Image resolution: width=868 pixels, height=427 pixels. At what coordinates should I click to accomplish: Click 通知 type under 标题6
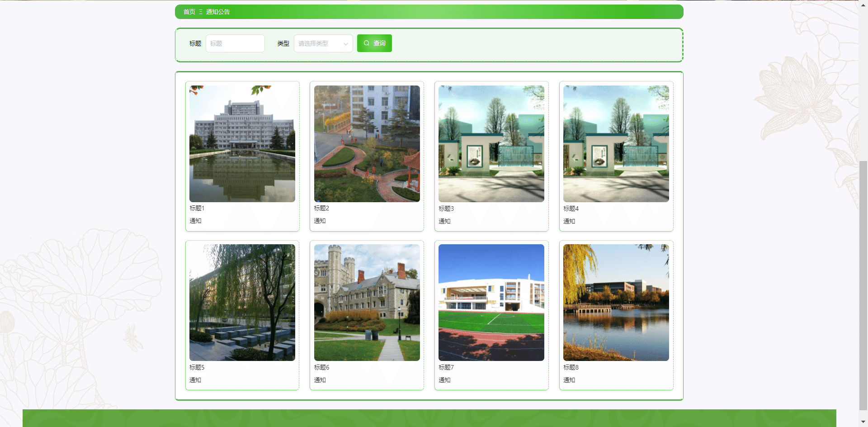[320, 380]
